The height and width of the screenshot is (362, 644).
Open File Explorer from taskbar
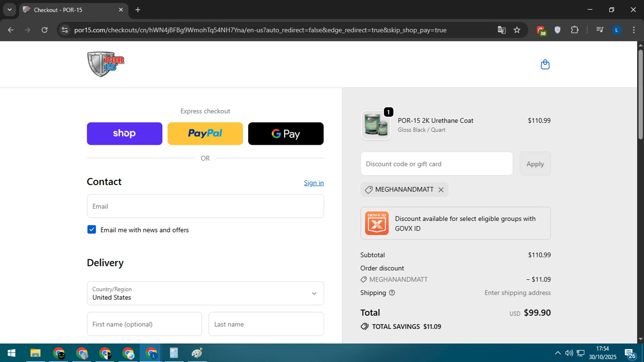click(x=35, y=353)
